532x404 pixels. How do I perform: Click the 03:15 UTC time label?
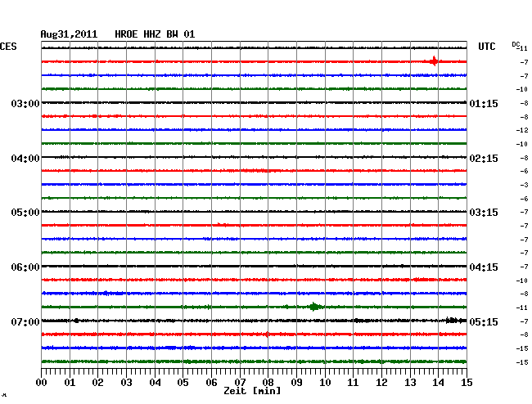tap(484, 213)
